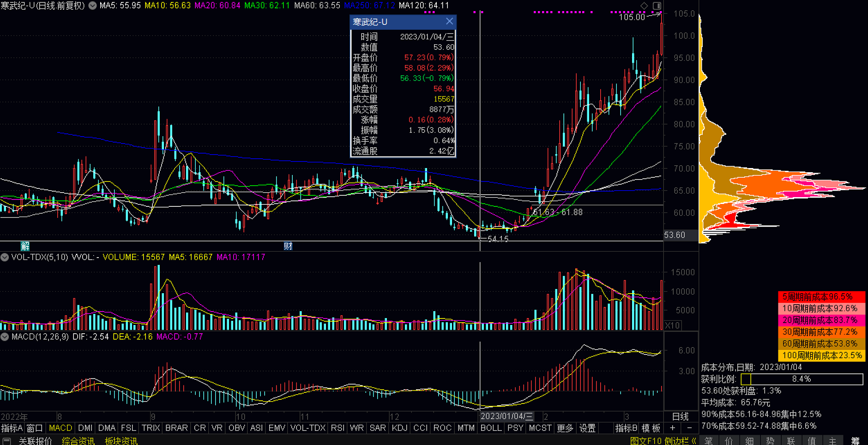Select the MACD indicator tab
868x445 pixels.
tap(60, 428)
